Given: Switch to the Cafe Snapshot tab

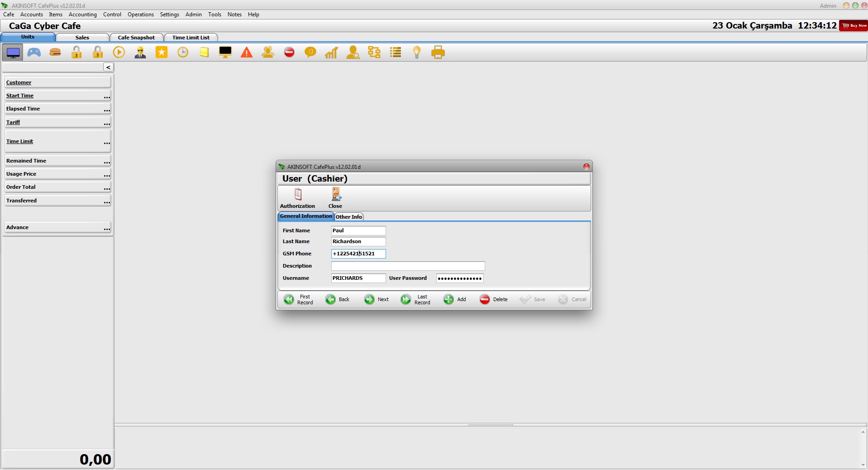Looking at the screenshot, I should 136,37.
